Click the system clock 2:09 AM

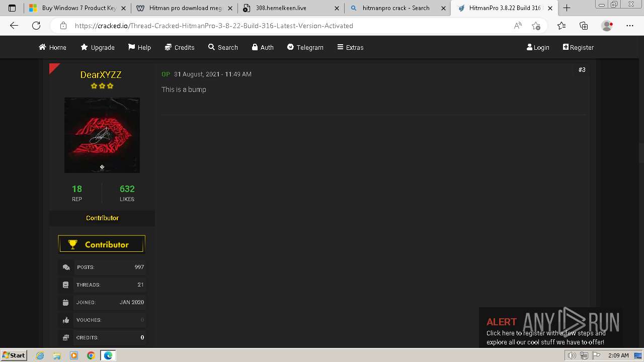click(x=618, y=355)
